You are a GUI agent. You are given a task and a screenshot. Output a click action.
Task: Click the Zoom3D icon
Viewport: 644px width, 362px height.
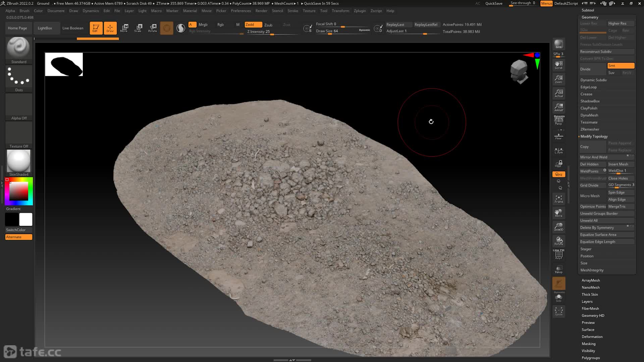[558, 227]
